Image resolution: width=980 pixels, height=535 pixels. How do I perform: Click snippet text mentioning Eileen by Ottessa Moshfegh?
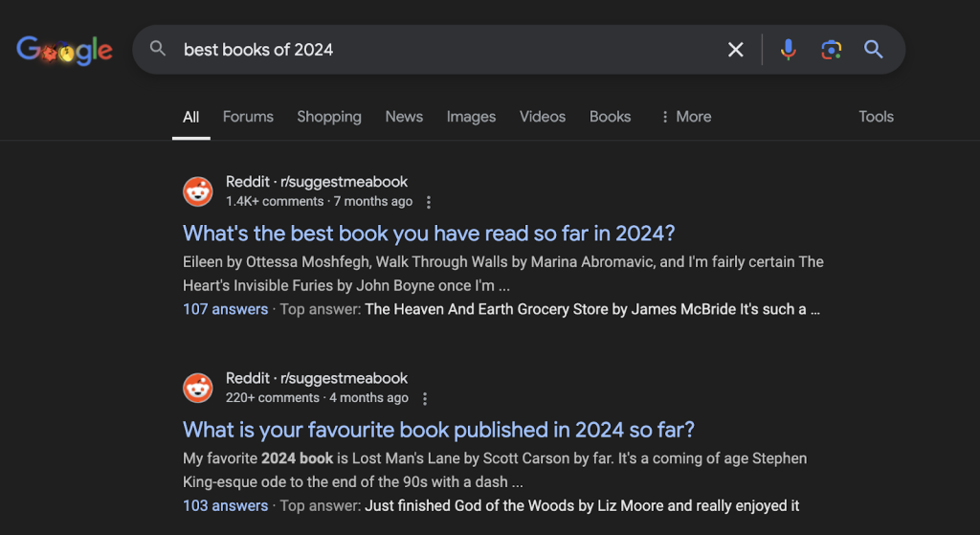pyautogui.click(x=503, y=273)
